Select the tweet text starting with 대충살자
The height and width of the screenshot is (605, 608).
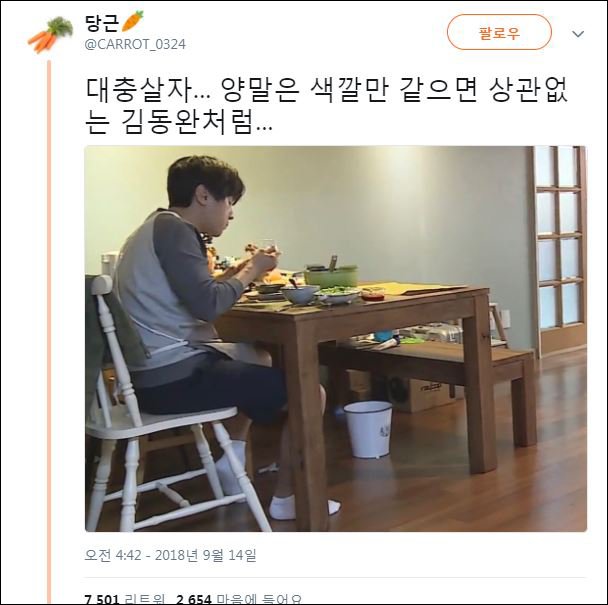point(326,106)
